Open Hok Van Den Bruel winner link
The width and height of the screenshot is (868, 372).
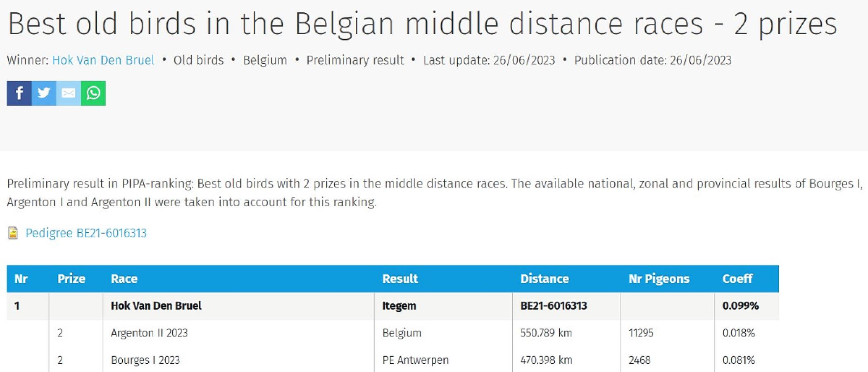103,60
